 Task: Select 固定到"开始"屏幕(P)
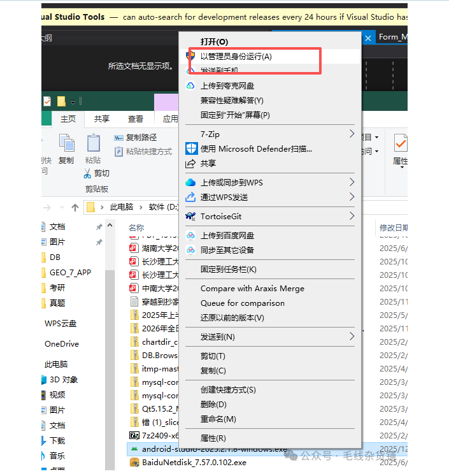pyautogui.click(x=235, y=115)
